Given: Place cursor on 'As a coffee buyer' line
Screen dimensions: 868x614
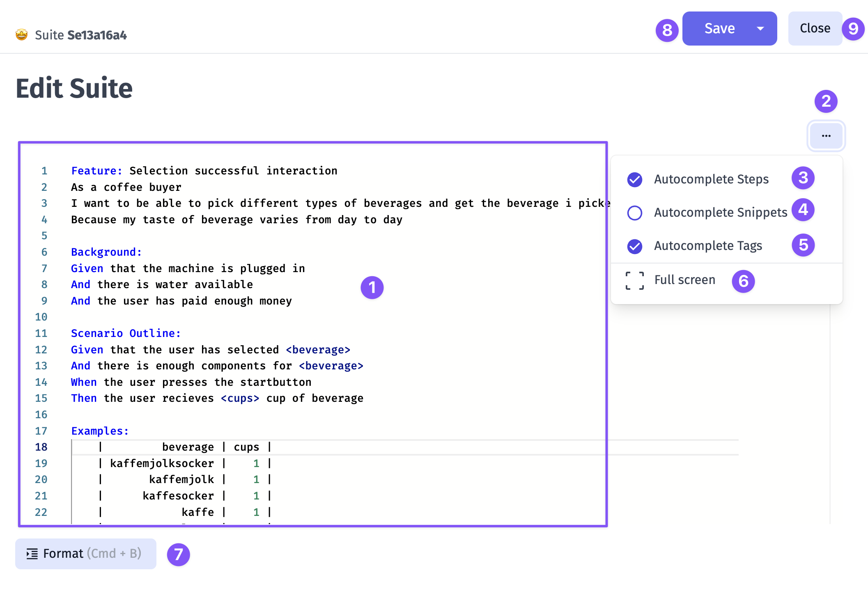Looking at the screenshot, I should (x=126, y=187).
